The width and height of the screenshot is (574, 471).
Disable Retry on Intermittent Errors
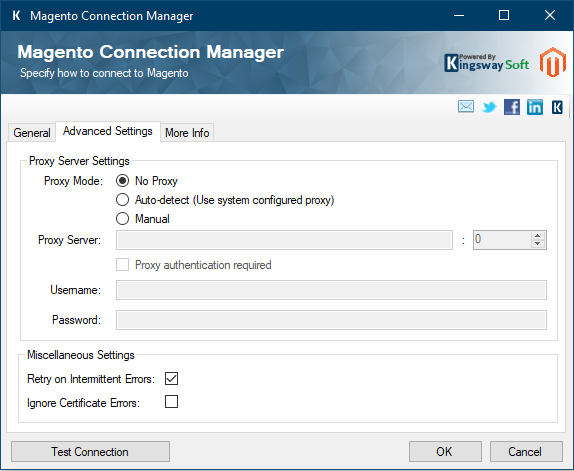pyautogui.click(x=171, y=378)
